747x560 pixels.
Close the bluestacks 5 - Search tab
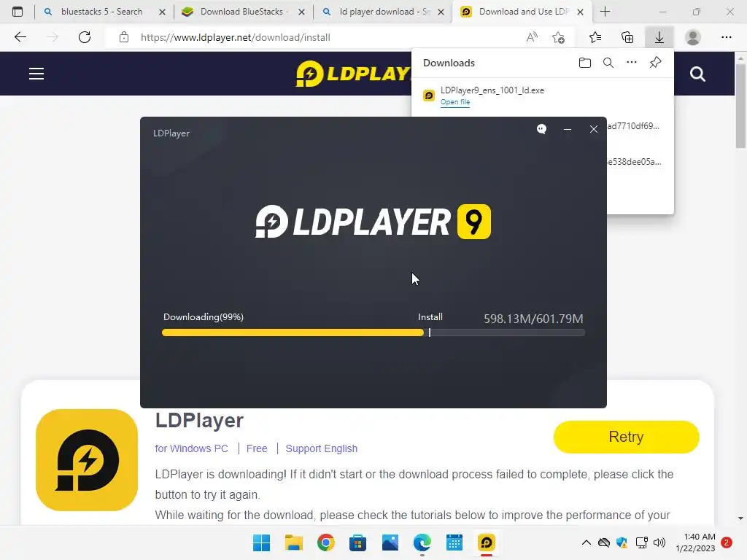[162, 12]
